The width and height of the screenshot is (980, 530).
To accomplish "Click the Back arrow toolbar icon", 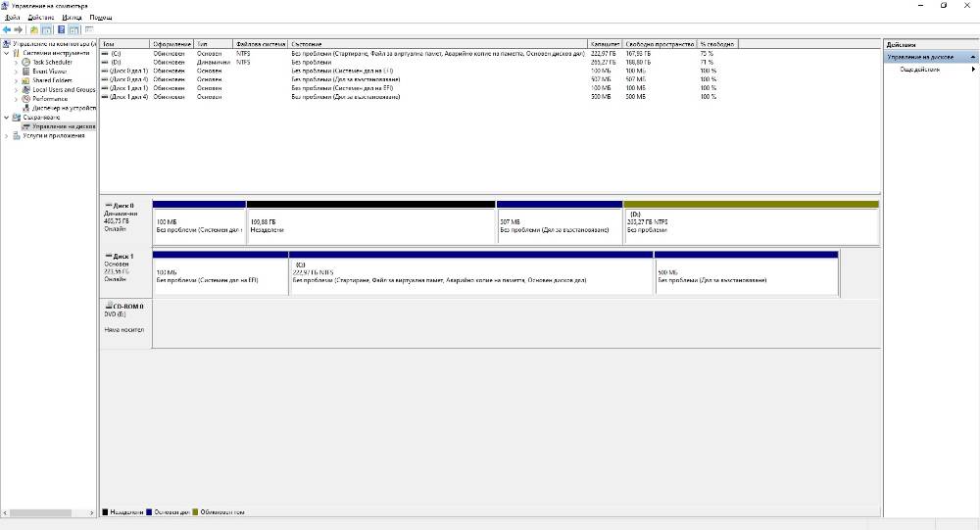I will (x=7, y=29).
